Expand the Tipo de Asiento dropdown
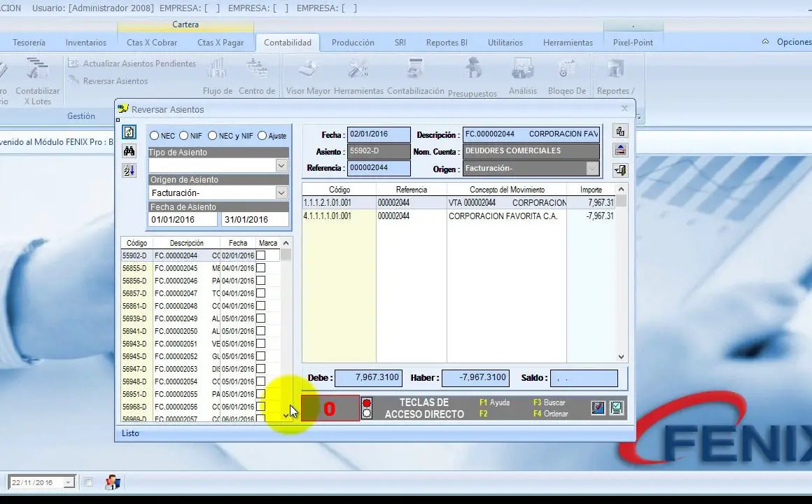 pos(281,166)
